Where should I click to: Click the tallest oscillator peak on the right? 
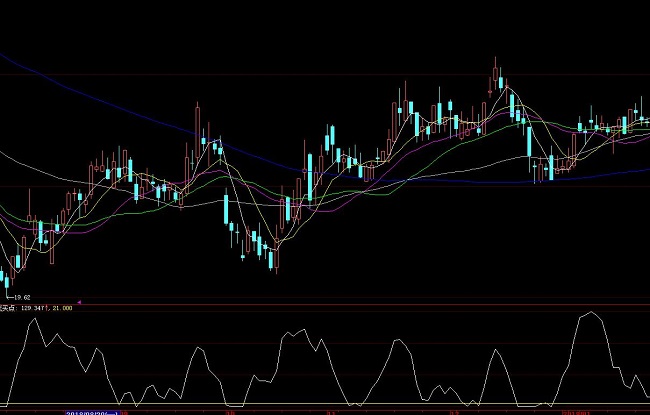tap(592, 314)
